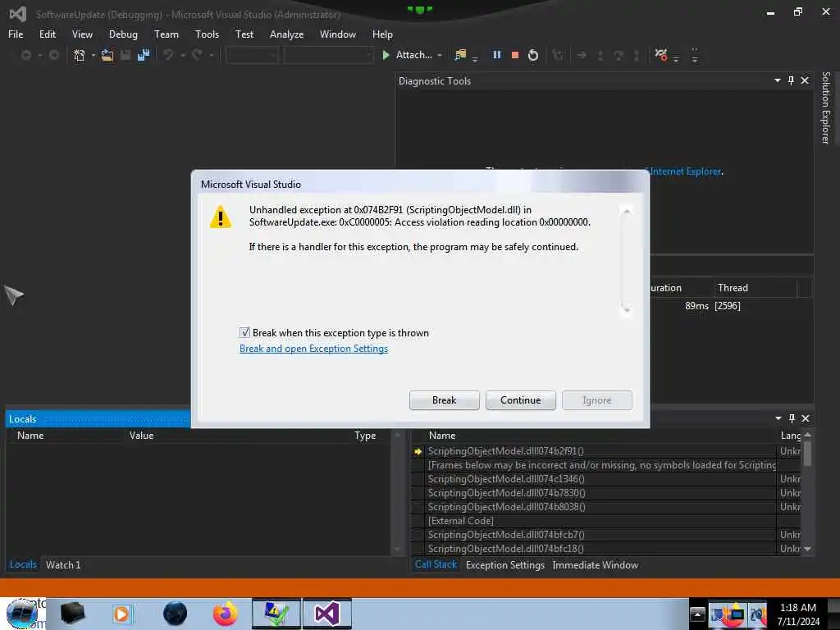Open Diagnostic Tools window position dropdown
840x630 pixels.
(778, 80)
